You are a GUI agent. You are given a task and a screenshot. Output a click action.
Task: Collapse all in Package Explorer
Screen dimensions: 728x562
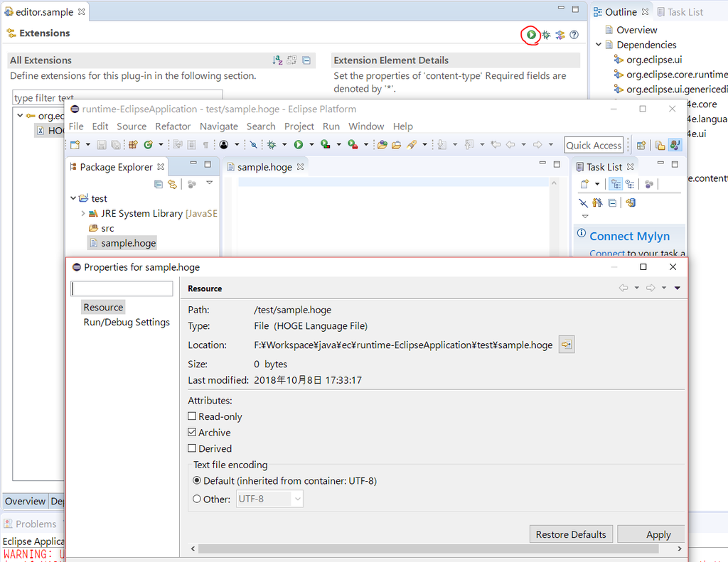click(x=159, y=184)
